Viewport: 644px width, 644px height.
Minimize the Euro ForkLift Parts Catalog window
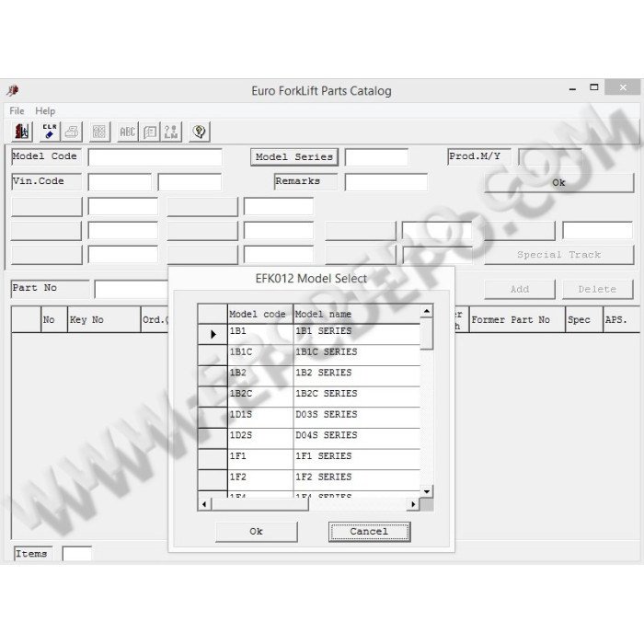[x=572, y=88]
